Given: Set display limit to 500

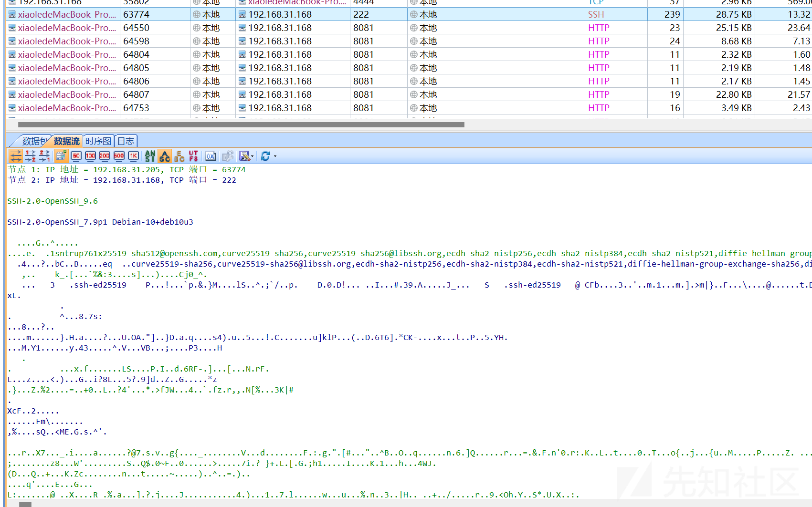Looking at the screenshot, I should pos(119,155).
